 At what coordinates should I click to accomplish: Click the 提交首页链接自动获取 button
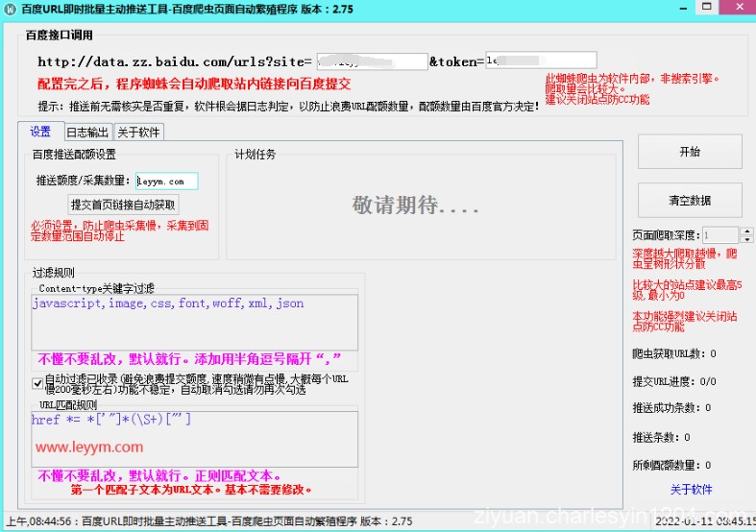click(x=123, y=205)
